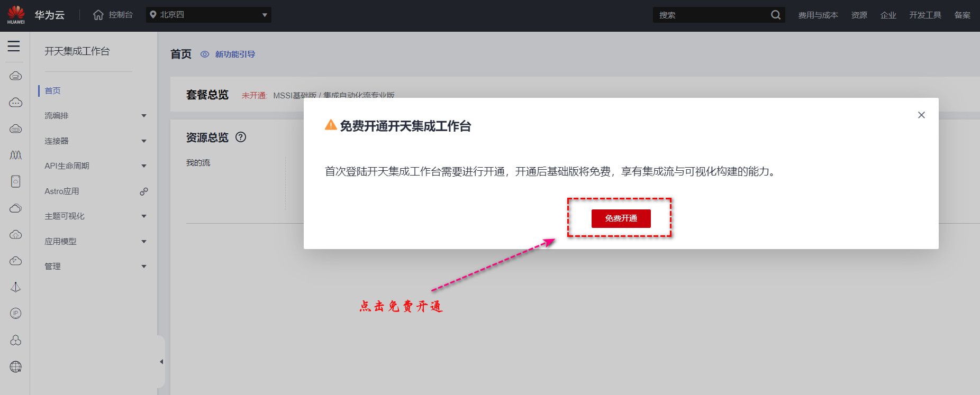Expand the API生命周期 menu arrow

click(144, 166)
